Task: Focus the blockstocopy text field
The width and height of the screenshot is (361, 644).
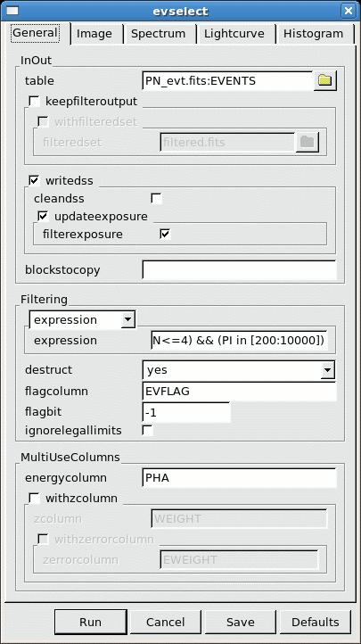Action: 239,270
